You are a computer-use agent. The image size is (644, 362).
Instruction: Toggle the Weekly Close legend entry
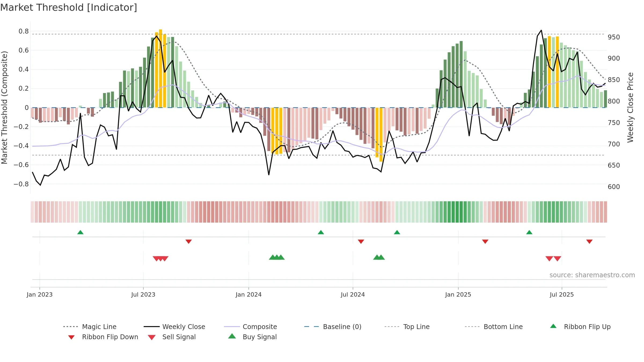174,327
